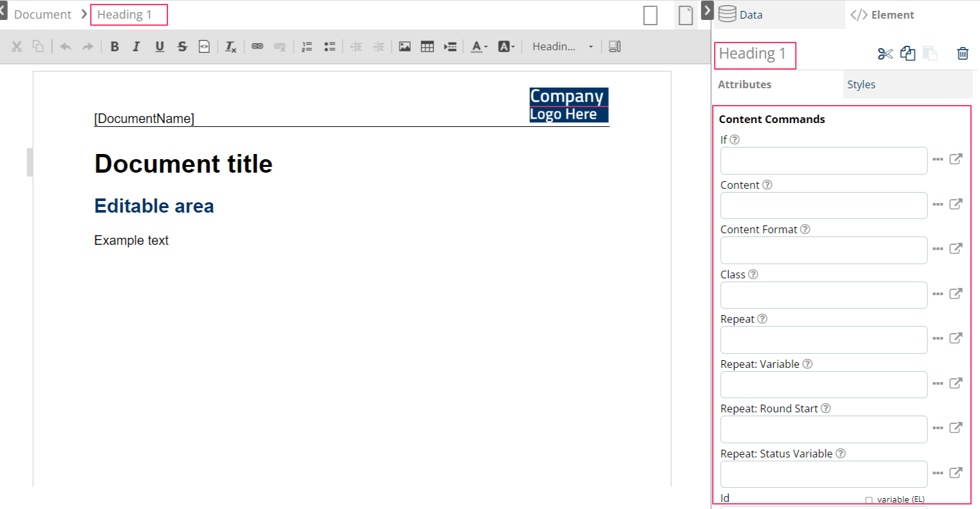Image resolution: width=980 pixels, height=509 pixels.
Task: Insert a table from the toolbar
Action: tap(428, 46)
